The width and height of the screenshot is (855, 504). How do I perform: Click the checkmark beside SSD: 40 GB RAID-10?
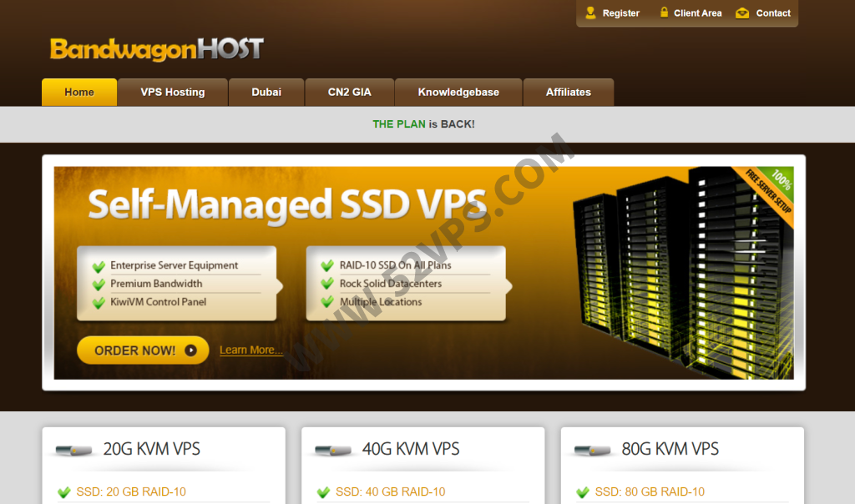(323, 492)
